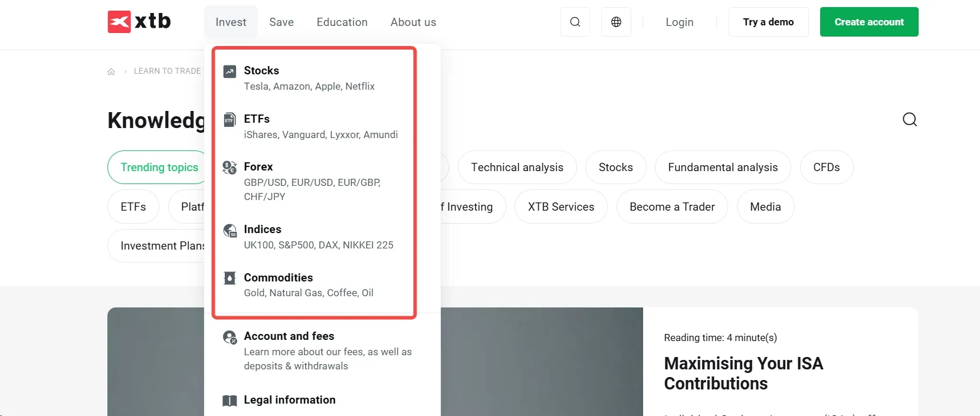Select the XTB Services topic
This screenshot has height=416, width=980.
pos(561,207)
